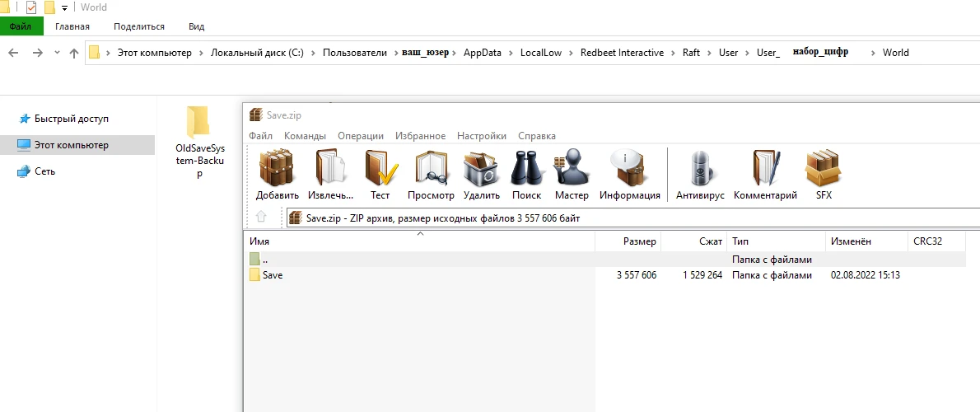Open the Файл tab in Explorer ribbon
Image resolution: width=980 pixels, height=412 pixels.
(21, 26)
